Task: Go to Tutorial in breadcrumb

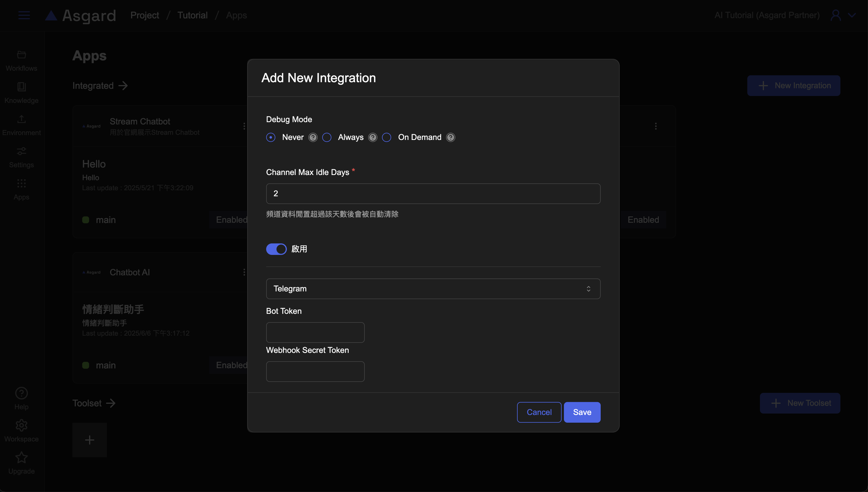Action: pos(192,15)
